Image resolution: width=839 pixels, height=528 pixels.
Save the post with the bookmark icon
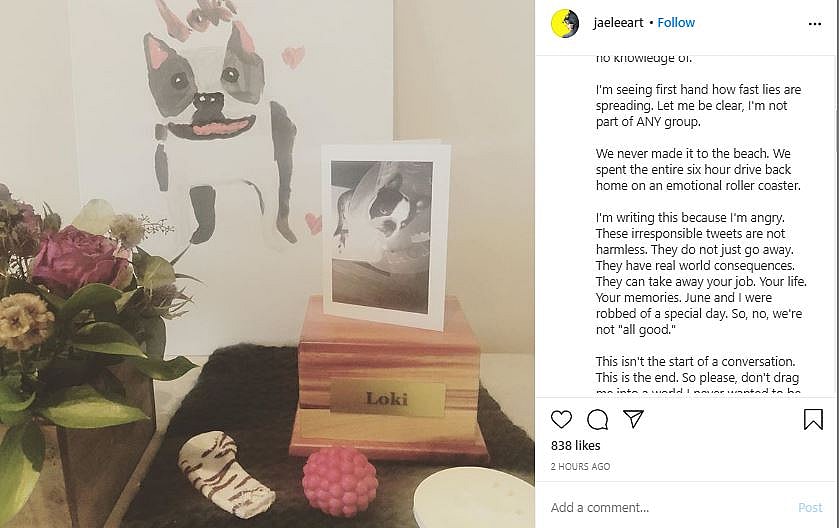(813, 419)
